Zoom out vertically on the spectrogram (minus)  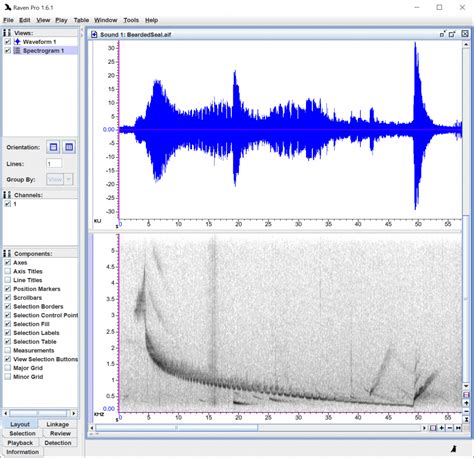click(x=466, y=411)
